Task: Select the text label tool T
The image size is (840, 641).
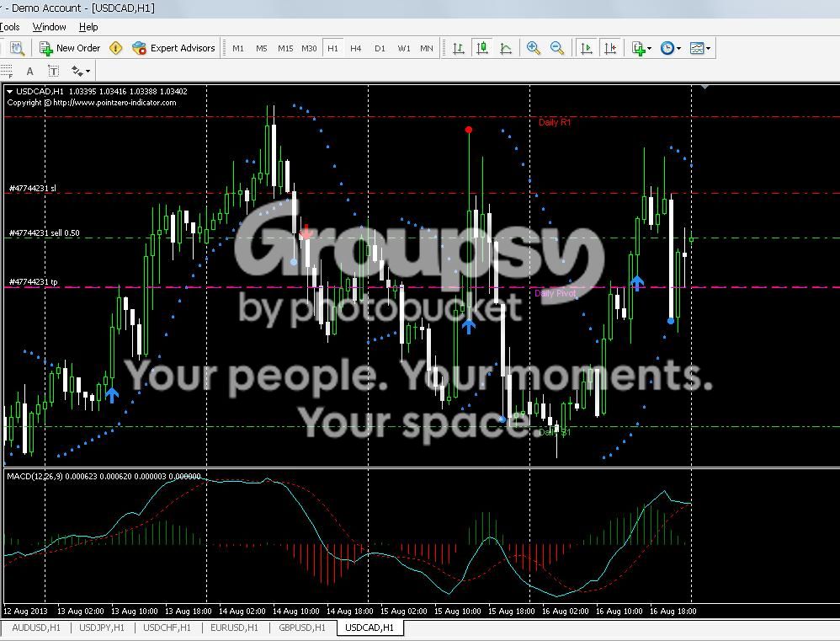Action: 54,72
